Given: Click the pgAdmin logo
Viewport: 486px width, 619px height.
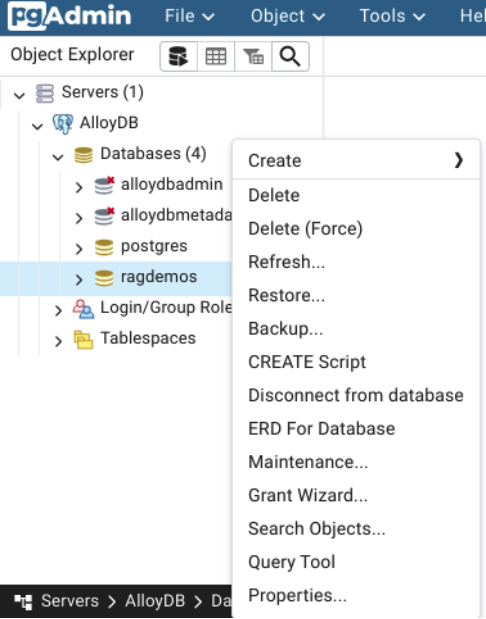Looking at the screenshot, I should pyautogui.click(x=69, y=16).
